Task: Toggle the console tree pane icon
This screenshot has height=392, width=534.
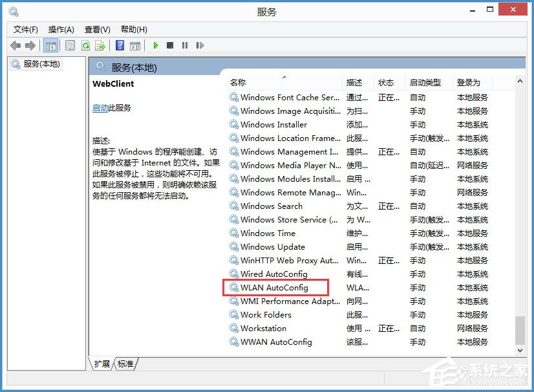Action: [50, 45]
